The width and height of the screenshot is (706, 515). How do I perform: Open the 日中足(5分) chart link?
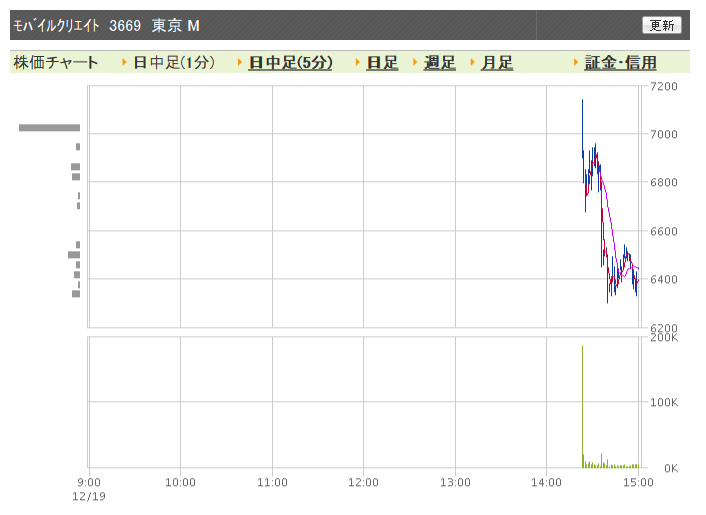pos(290,63)
